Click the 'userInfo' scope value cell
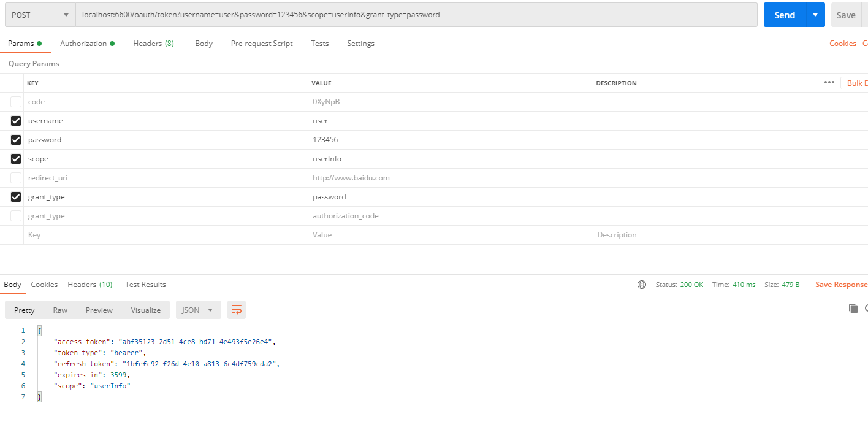The width and height of the screenshot is (868, 430). click(451, 159)
